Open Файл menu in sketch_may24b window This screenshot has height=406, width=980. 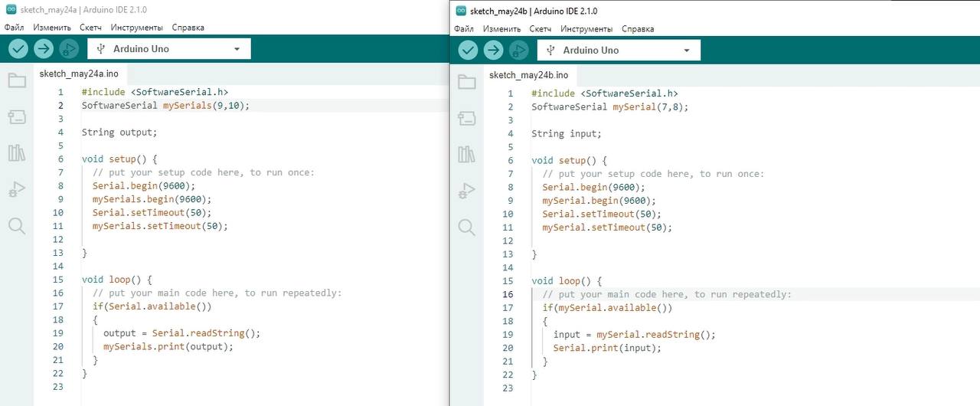click(x=464, y=29)
